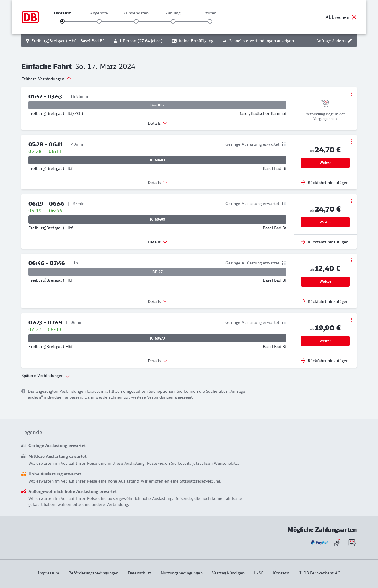Click the PayPal payment icon
Screen dimensions: 378x588
[x=319, y=542]
